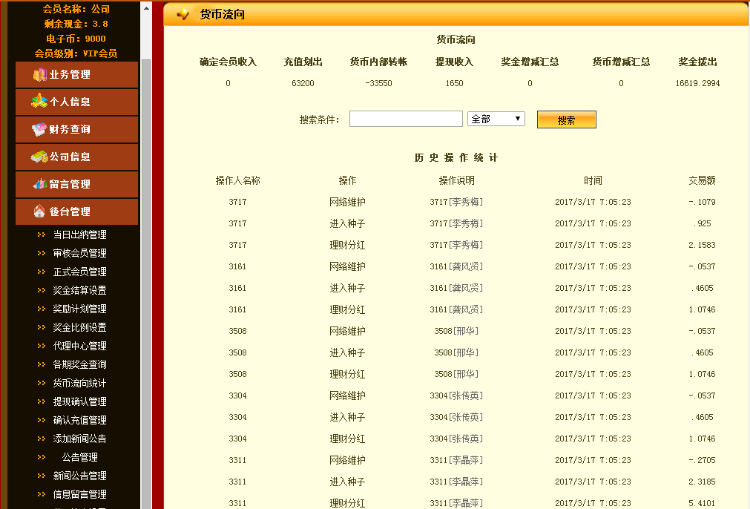The image size is (750, 509).
Task: Click the sidebar scrollbar up arrow
Action: point(146,8)
